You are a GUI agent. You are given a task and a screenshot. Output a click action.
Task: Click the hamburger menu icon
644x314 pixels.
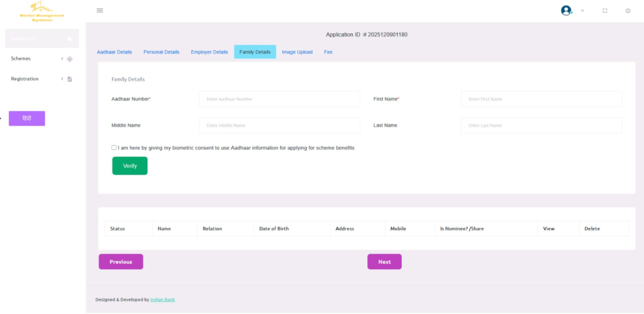tap(100, 11)
